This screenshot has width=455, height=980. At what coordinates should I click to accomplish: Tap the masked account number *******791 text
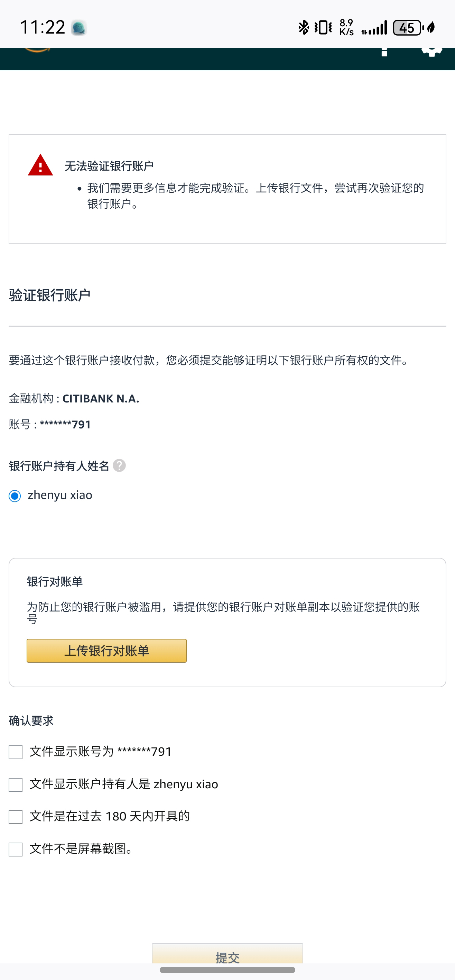pos(65,424)
